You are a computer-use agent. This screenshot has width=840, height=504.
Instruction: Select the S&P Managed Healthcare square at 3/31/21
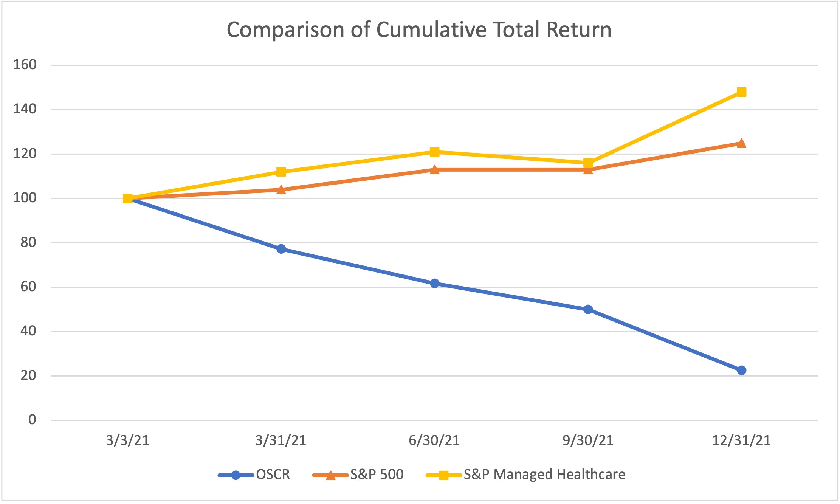click(281, 172)
